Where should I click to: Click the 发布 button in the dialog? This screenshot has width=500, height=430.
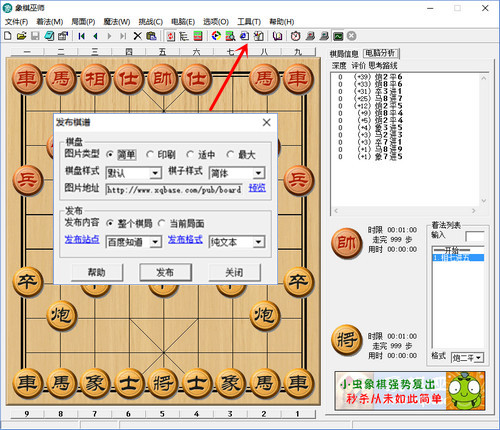tap(165, 272)
